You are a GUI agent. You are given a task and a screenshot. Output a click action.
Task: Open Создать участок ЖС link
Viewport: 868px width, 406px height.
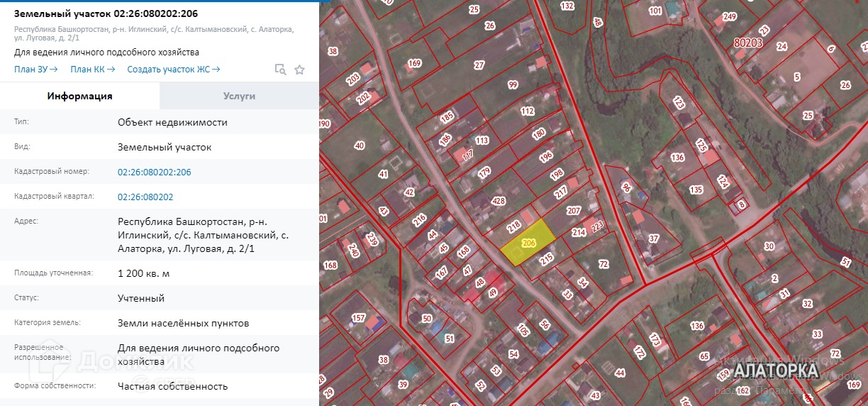(x=174, y=70)
